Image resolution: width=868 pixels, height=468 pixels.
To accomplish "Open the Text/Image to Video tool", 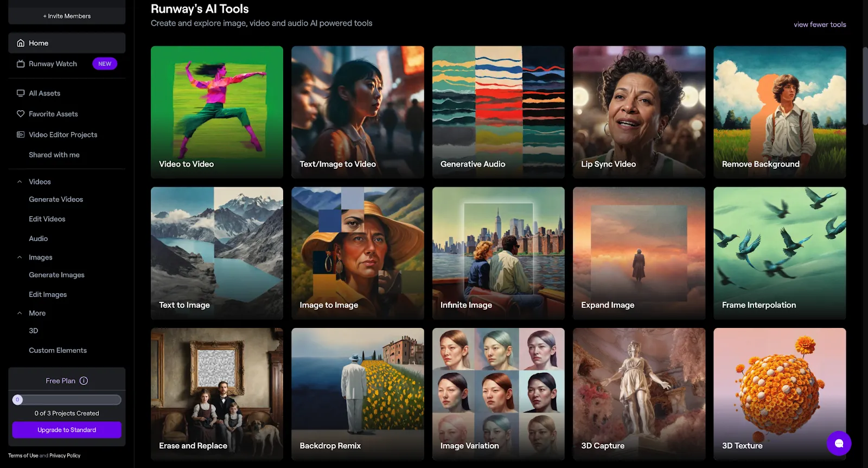I will coord(358,112).
